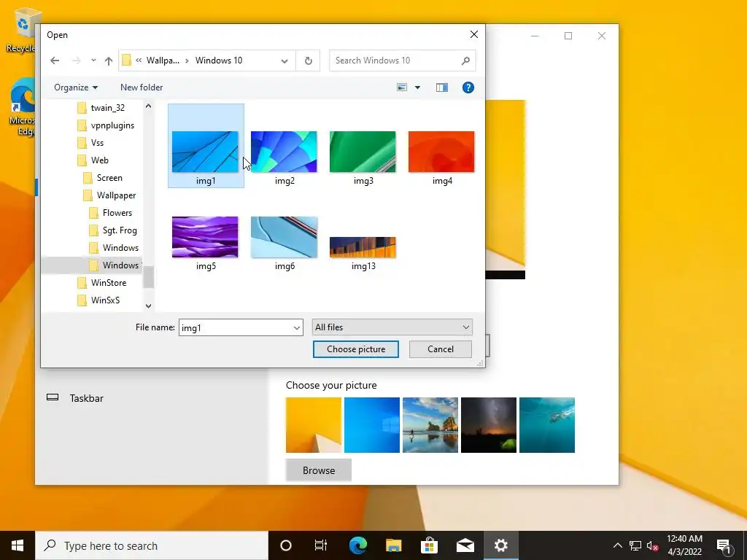
Task: Open Taskbar settings in the Settings window
Action: coord(86,398)
